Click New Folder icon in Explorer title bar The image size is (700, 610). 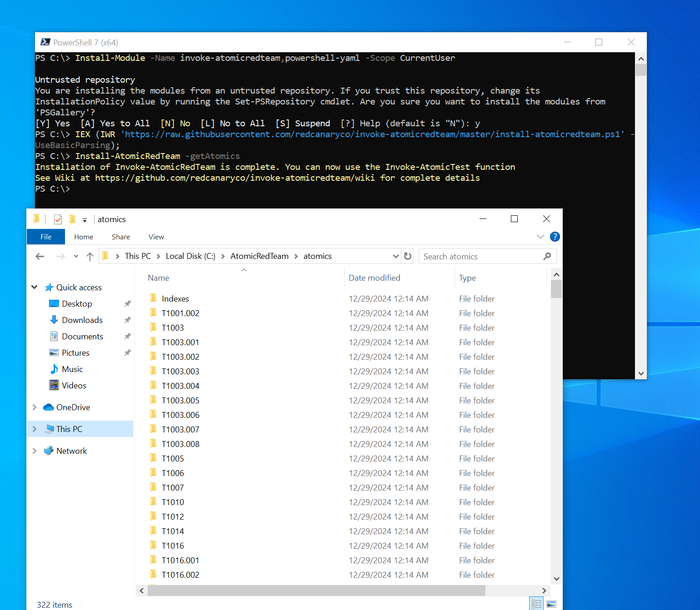72,219
